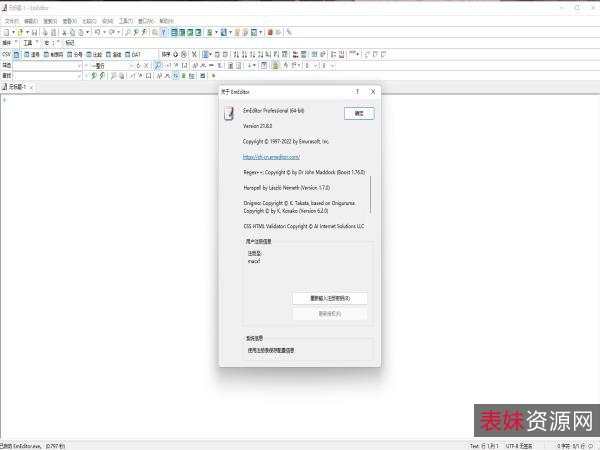Open the 文件(F) menu
Image resolution: width=600 pixels, height=450 pixels.
(12, 21)
